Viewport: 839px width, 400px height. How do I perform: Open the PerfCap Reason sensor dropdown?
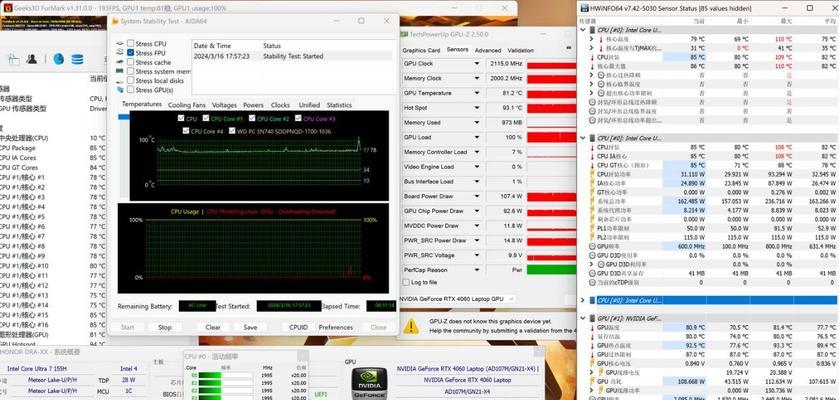477,270
